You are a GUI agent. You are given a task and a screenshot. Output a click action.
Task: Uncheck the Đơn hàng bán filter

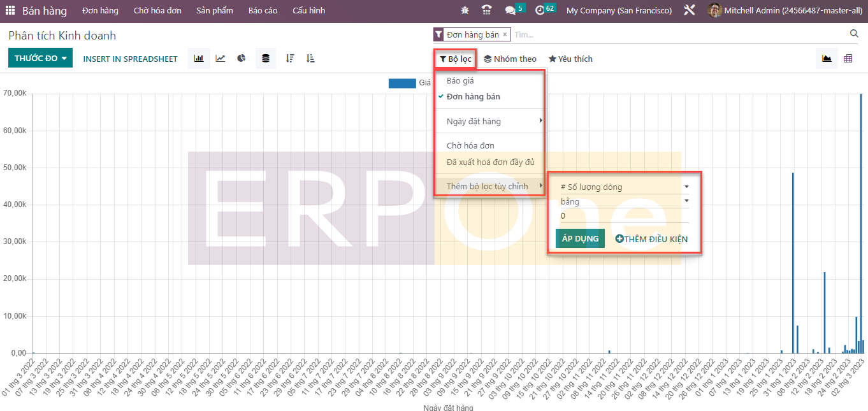[473, 97]
